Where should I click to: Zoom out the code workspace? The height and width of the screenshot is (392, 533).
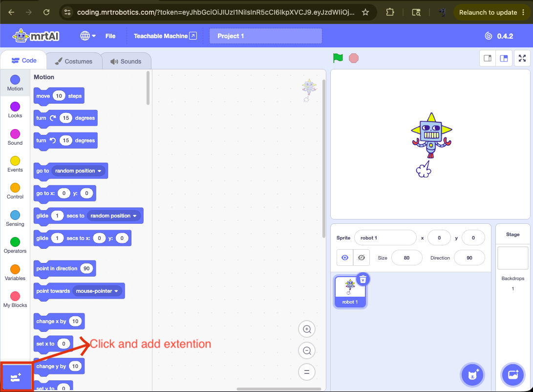[x=307, y=350]
